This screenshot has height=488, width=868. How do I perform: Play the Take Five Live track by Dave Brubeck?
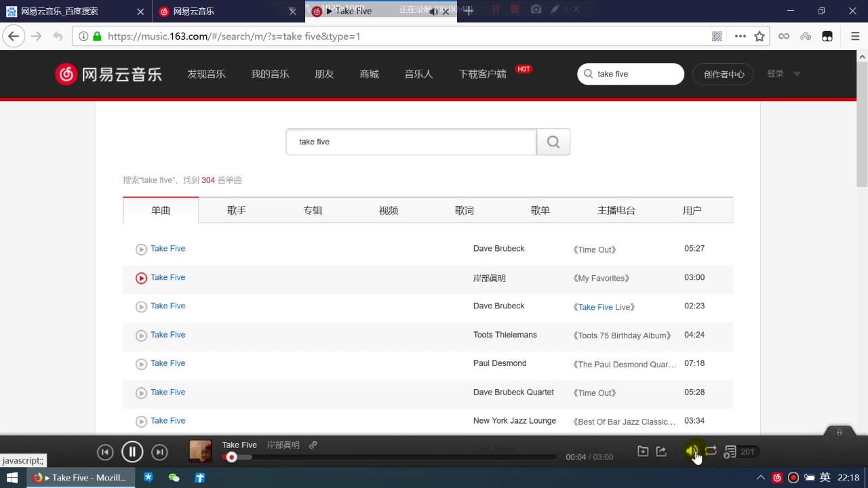[x=141, y=307]
